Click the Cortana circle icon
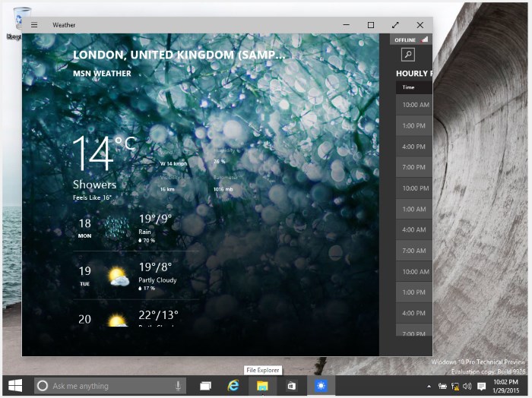532x398 pixels. click(x=43, y=386)
